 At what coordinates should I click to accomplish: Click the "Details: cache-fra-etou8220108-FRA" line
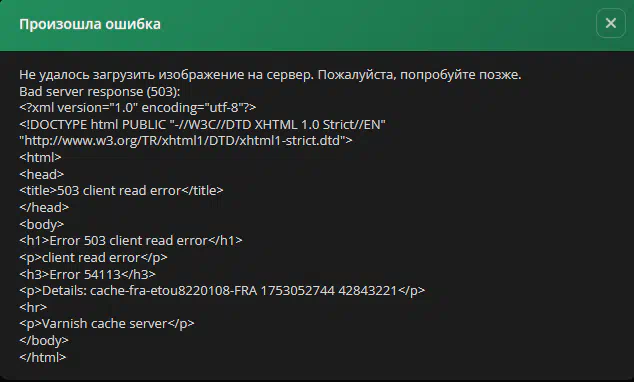click(x=222, y=291)
